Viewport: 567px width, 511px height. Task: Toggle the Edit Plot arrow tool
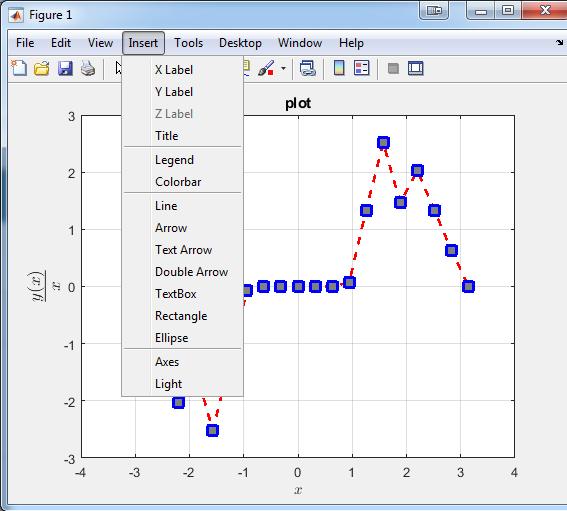[118, 68]
